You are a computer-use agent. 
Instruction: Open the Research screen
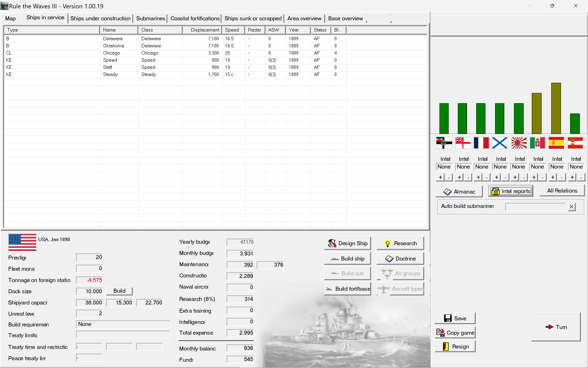coord(400,243)
